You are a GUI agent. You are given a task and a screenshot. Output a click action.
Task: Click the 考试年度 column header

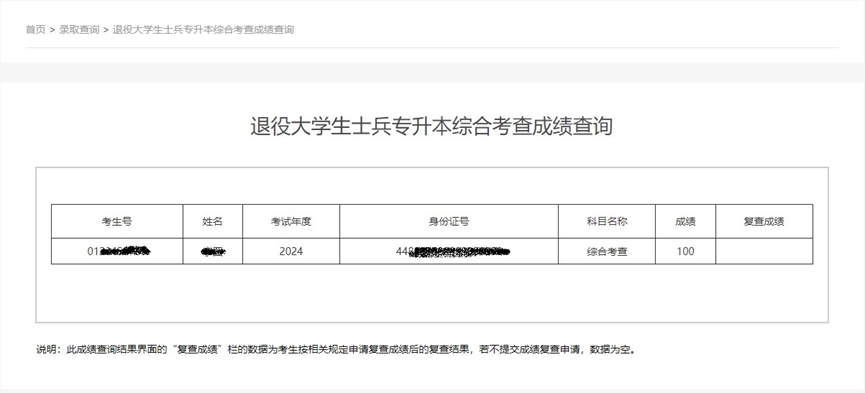coord(291,221)
